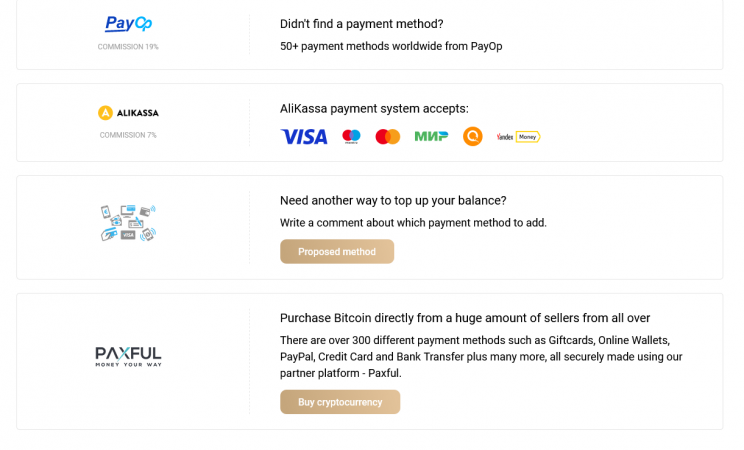Image resolution: width=744 pixels, height=450 pixels.
Task: Click "AliKassa payment system accepts" heading
Action: pos(374,108)
